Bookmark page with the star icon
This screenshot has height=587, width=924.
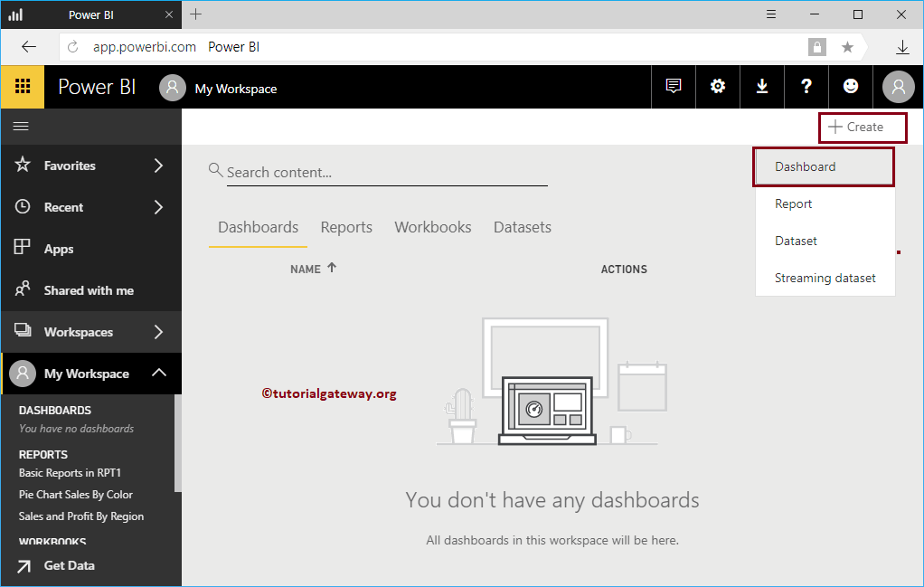pyautogui.click(x=847, y=47)
